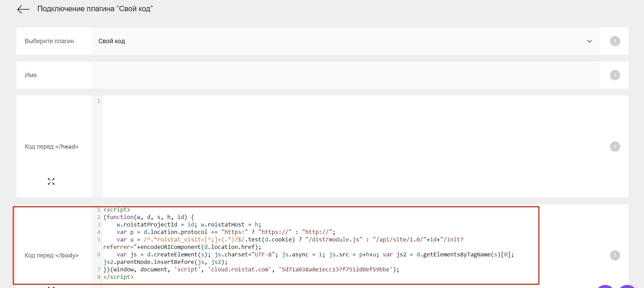The image size is (644, 288).
Task: Show help for "Код перед </body>"
Action: tap(615, 255)
